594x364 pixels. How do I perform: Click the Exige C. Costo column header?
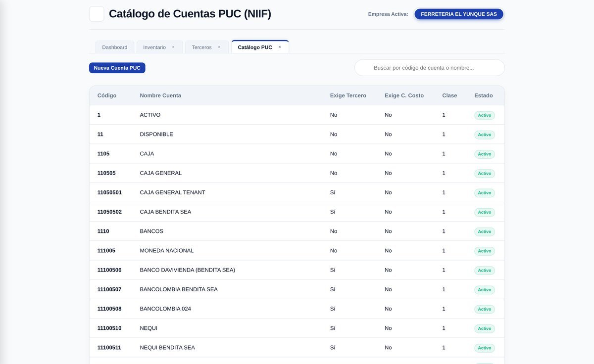(x=404, y=95)
